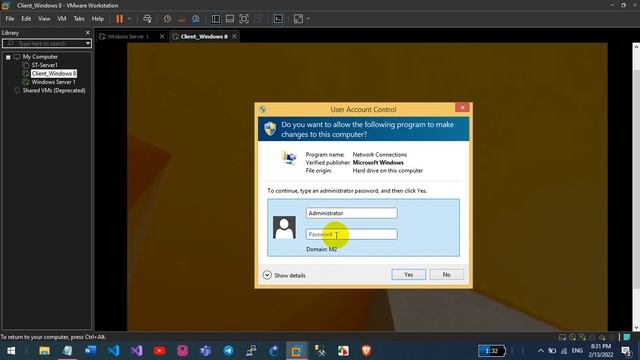Open File Explorer from the taskbar
The width and height of the screenshot is (640, 360).
44,351
